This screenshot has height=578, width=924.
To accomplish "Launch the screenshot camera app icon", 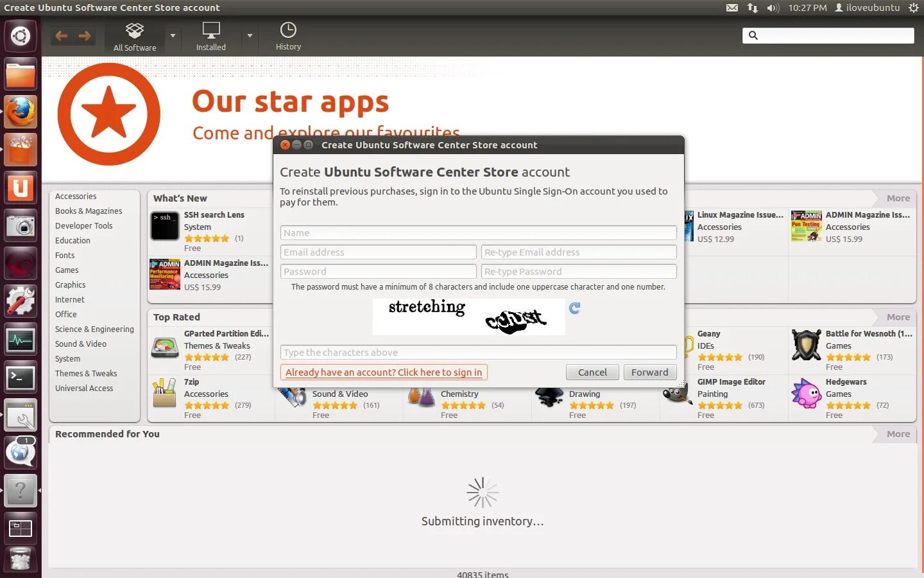I will pyautogui.click(x=21, y=225).
